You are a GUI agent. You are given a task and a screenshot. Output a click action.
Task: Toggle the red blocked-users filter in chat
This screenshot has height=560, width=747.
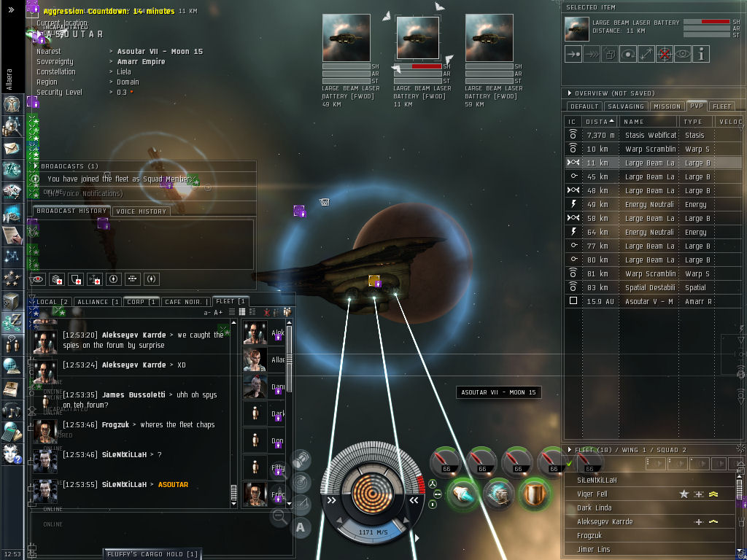pyautogui.click(x=267, y=312)
